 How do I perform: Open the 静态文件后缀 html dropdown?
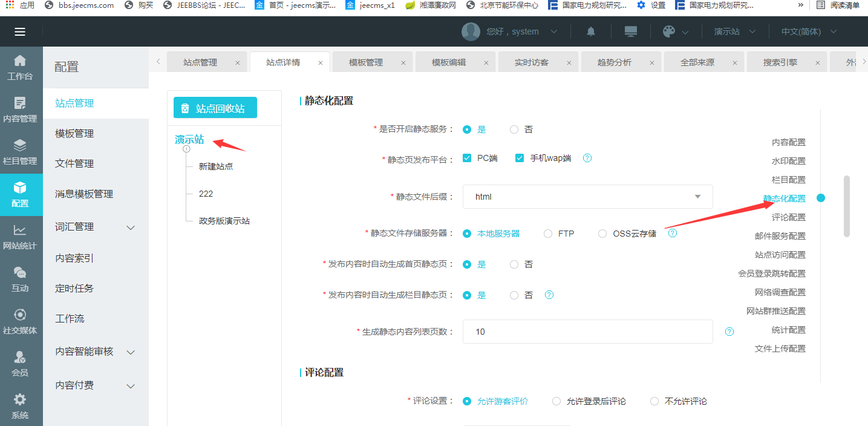point(587,197)
